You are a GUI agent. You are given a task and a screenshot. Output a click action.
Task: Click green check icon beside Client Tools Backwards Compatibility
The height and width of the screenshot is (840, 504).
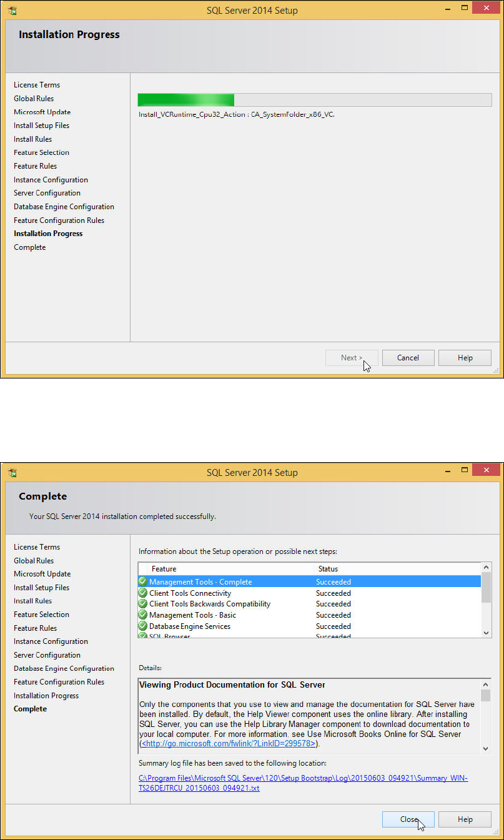143,604
